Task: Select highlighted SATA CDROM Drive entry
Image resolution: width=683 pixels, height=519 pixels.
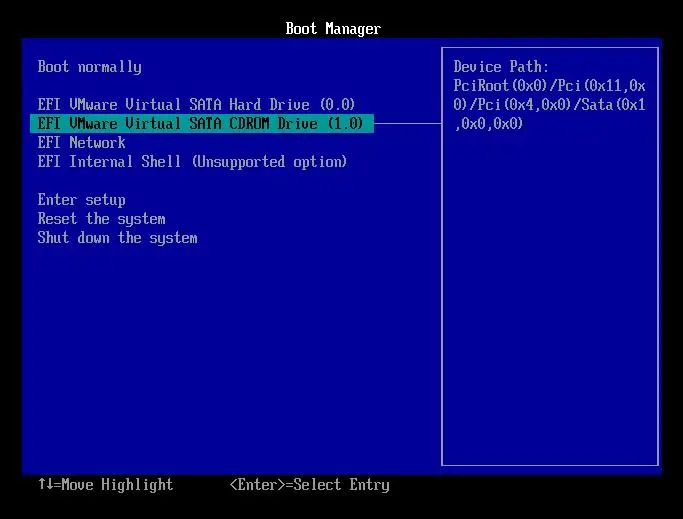Action: click(202, 124)
